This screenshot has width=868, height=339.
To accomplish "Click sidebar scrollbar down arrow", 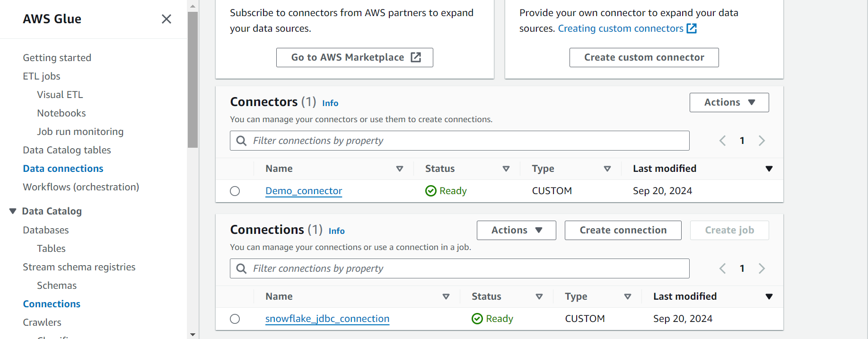I will pos(193,334).
